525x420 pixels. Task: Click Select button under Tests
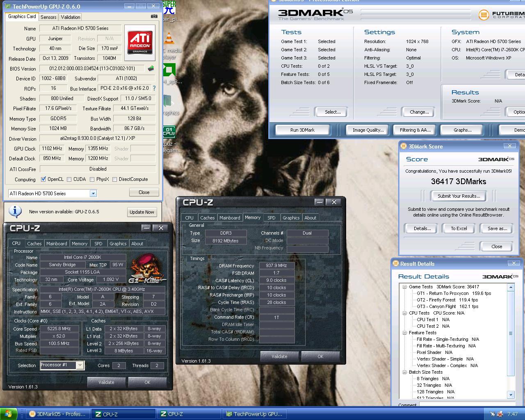pyautogui.click(x=333, y=112)
